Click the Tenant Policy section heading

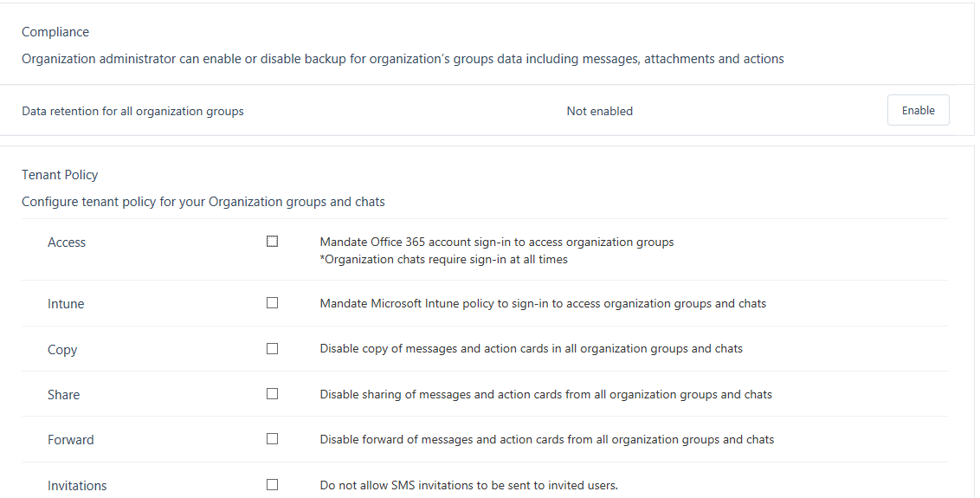60,175
